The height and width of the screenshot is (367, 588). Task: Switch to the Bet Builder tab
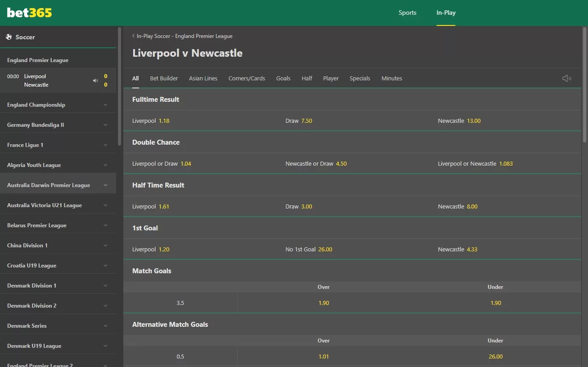[x=164, y=78]
